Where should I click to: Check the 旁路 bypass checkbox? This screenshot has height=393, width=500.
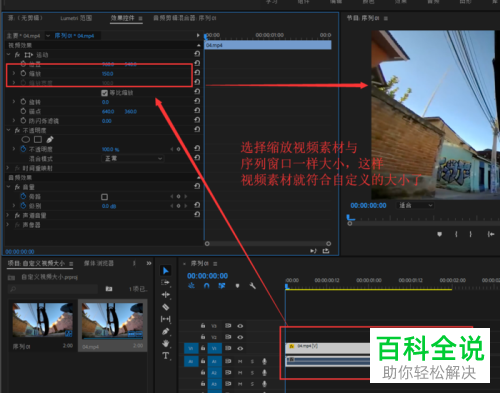click(104, 197)
